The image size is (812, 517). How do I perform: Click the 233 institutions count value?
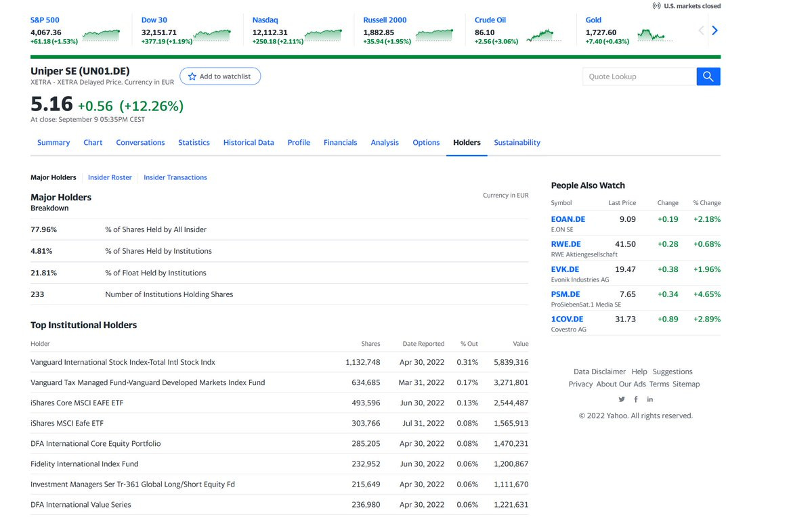click(37, 294)
